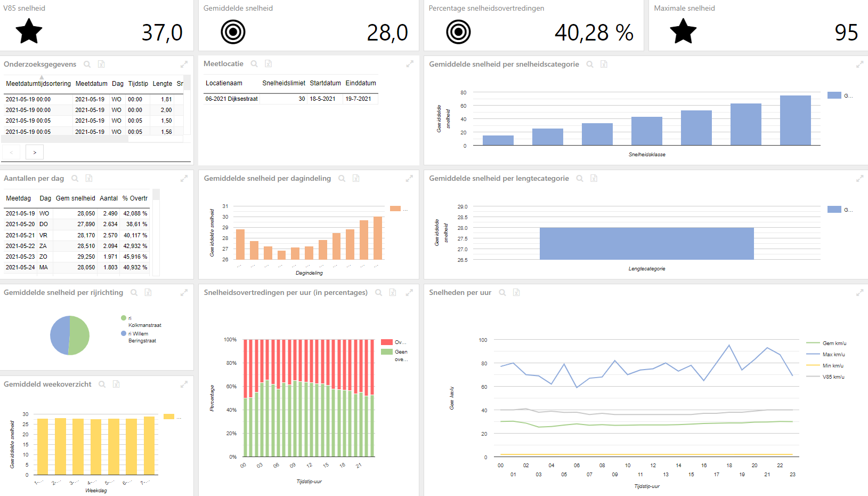Go to next page of Onderzoeksgegevens
Viewport: 868px width, 496px height.
[35, 153]
